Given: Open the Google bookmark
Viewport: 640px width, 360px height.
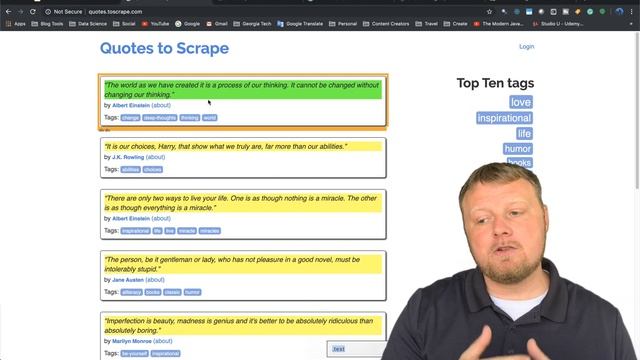Looking at the screenshot, I should pyautogui.click(x=188, y=24).
